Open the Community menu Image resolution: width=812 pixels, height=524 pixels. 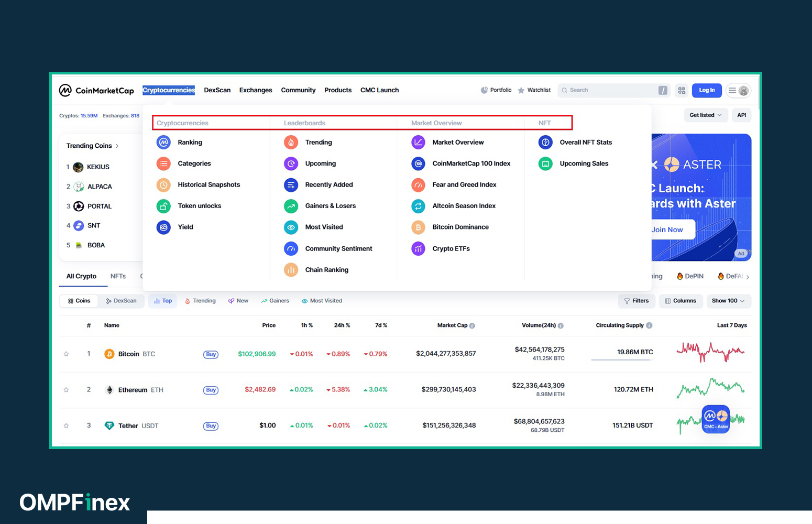(x=298, y=90)
